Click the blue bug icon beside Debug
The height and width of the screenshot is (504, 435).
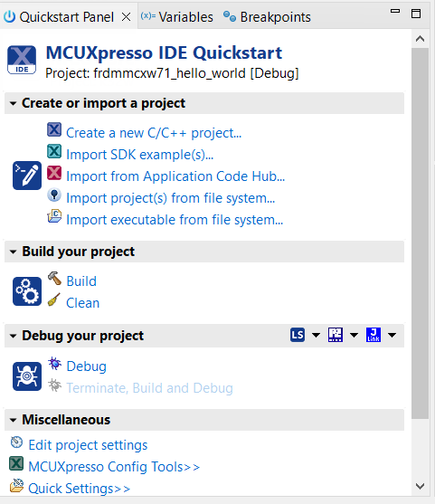(54, 364)
